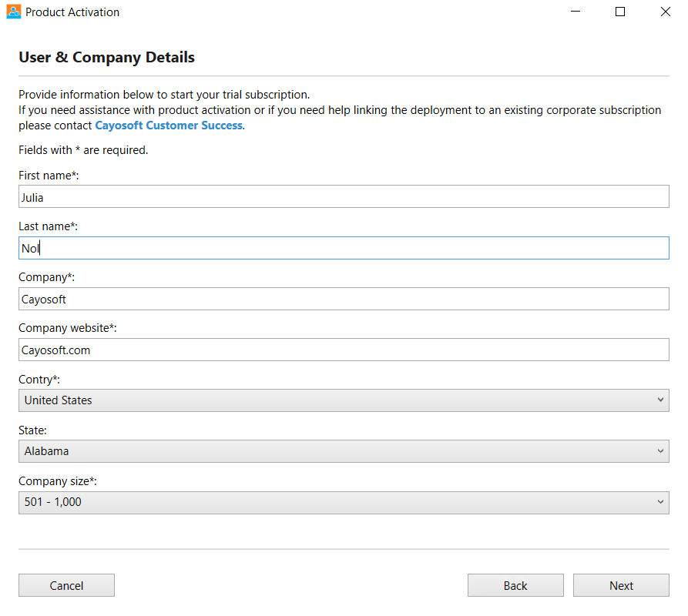Select the Company text field
688x616 pixels.
(344, 299)
